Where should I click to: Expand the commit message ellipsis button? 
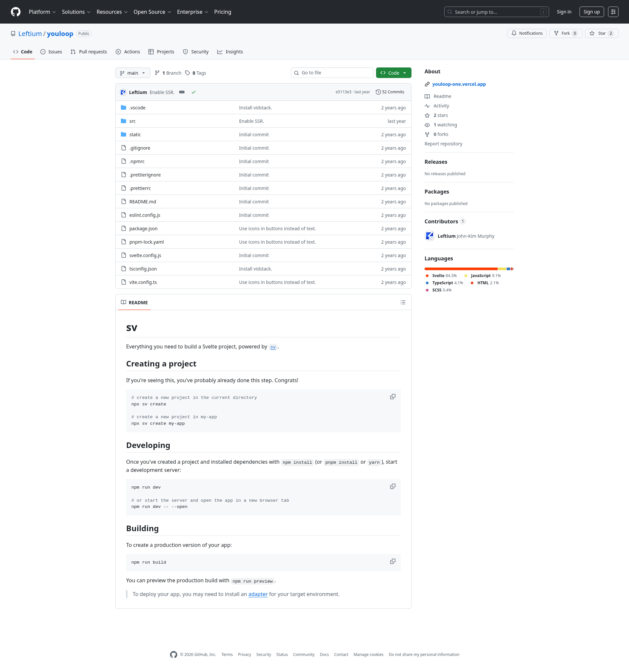[x=181, y=92]
